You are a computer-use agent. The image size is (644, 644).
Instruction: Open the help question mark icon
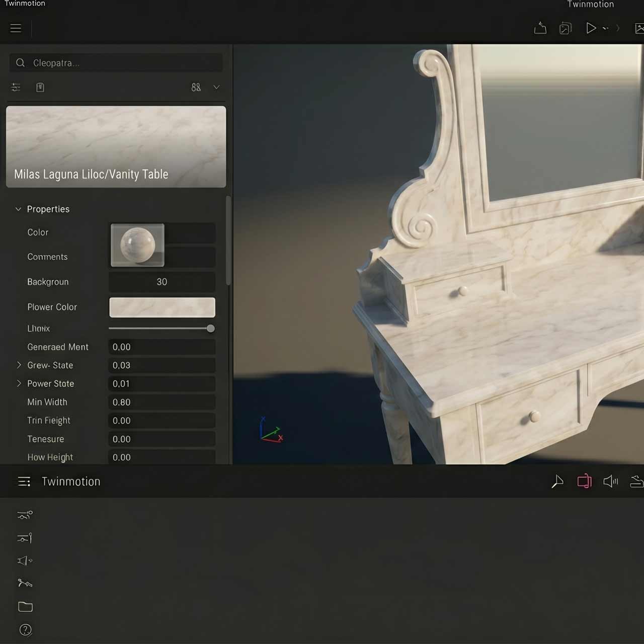pos(25,630)
